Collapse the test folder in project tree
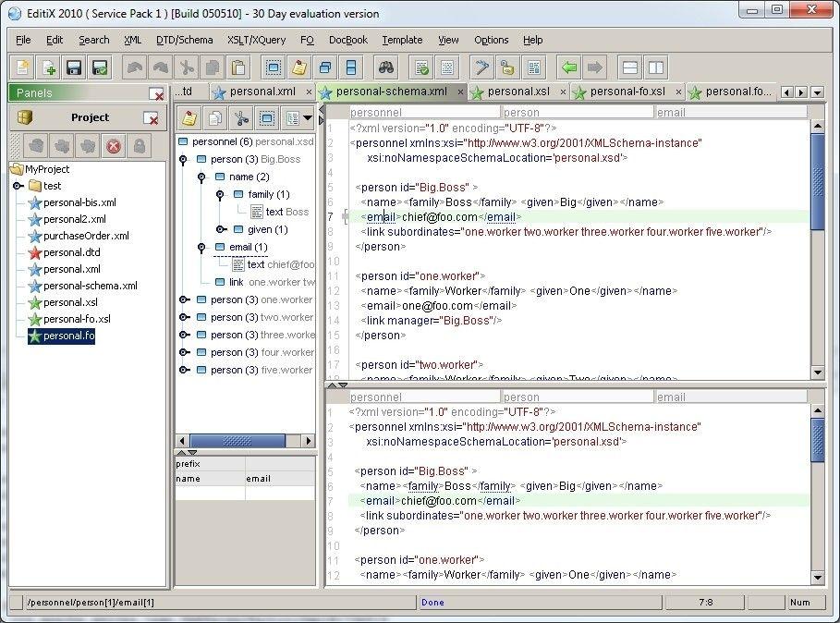This screenshot has width=840, height=623. point(18,186)
